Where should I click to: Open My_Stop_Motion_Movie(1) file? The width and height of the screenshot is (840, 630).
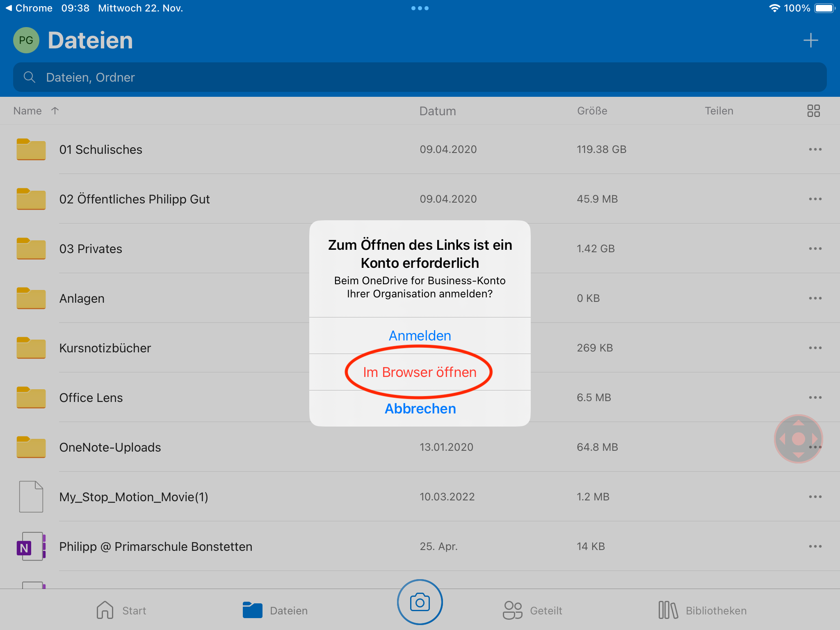coord(134,497)
